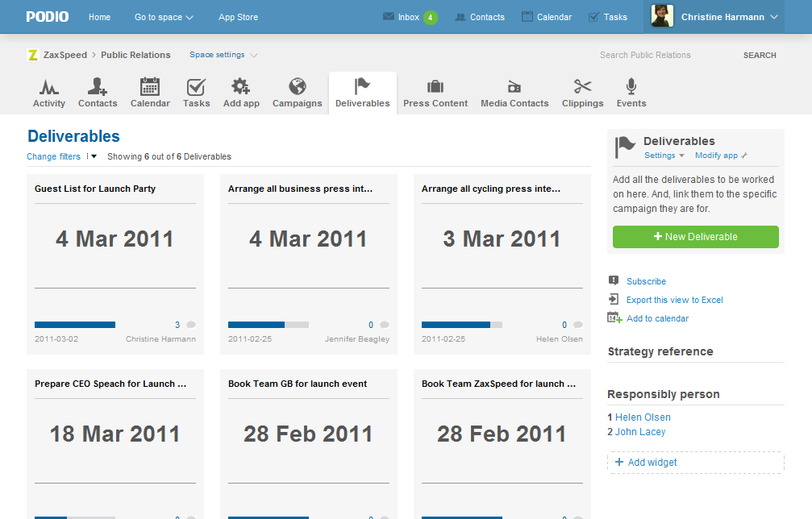
Task: Open the Inbox in top navigation
Action: pyautogui.click(x=410, y=17)
